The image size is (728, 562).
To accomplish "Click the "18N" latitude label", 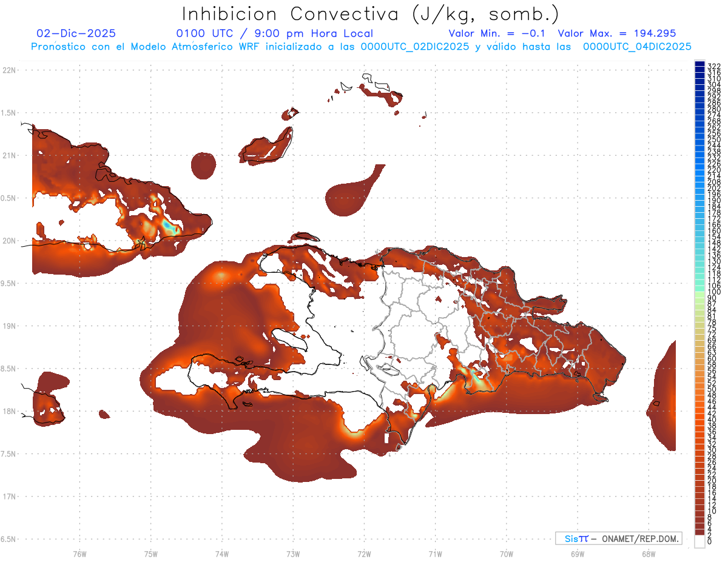I will point(9,411).
